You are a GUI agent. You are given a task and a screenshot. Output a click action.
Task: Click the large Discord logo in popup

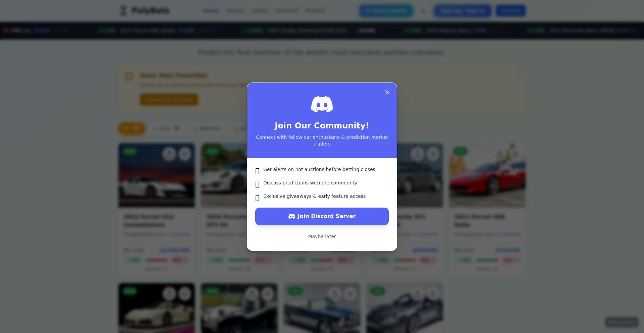pyautogui.click(x=322, y=104)
